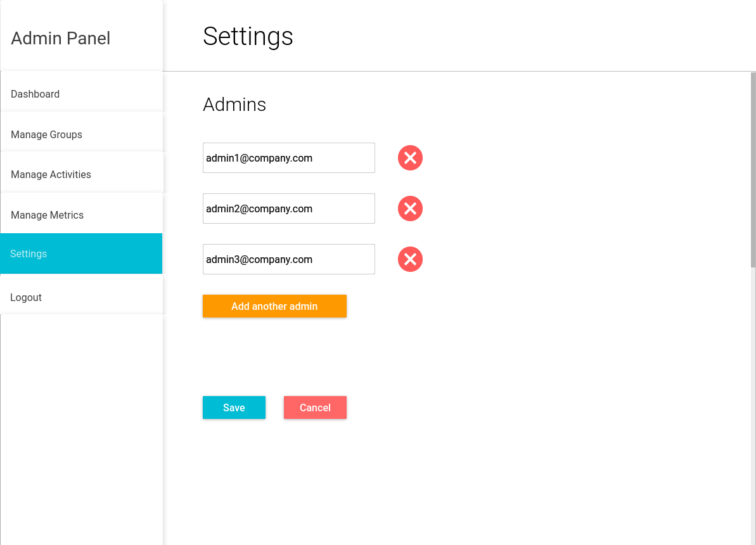Remove admin1@company.com with the red X icon
The width and height of the screenshot is (756, 545).
pyautogui.click(x=410, y=158)
